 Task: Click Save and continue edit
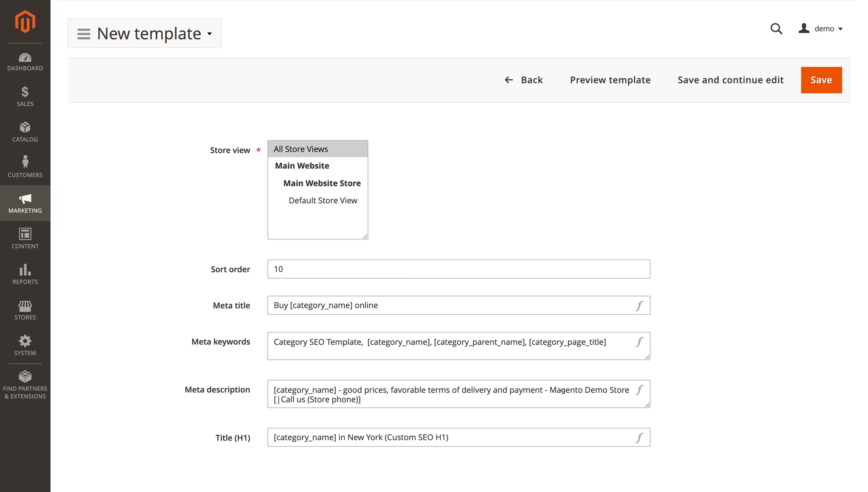(730, 80)
